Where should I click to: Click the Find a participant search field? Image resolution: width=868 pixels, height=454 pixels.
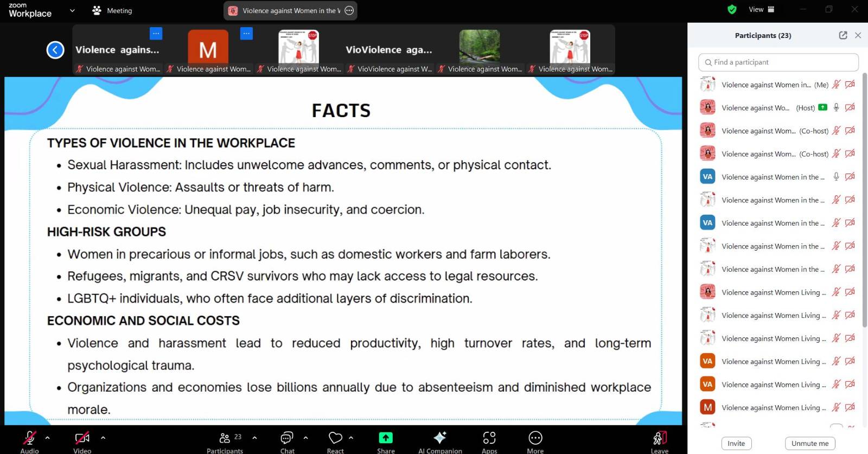point(778,62)
